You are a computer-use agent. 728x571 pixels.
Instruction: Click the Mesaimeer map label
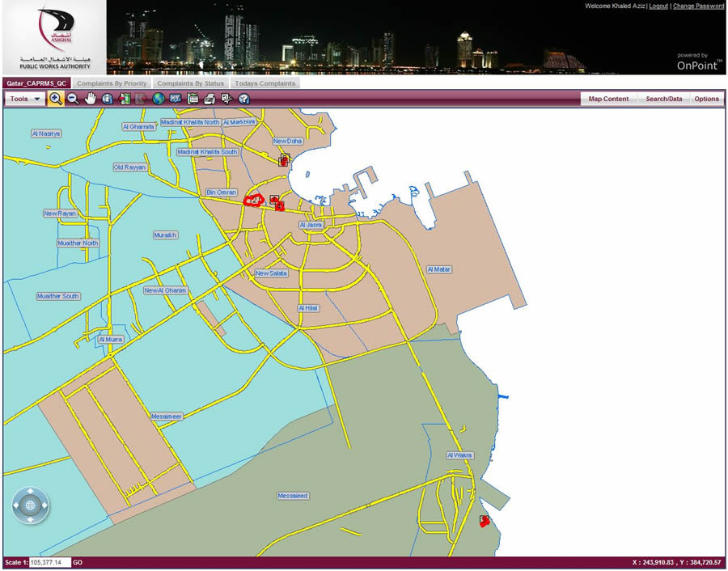(166, 417)
